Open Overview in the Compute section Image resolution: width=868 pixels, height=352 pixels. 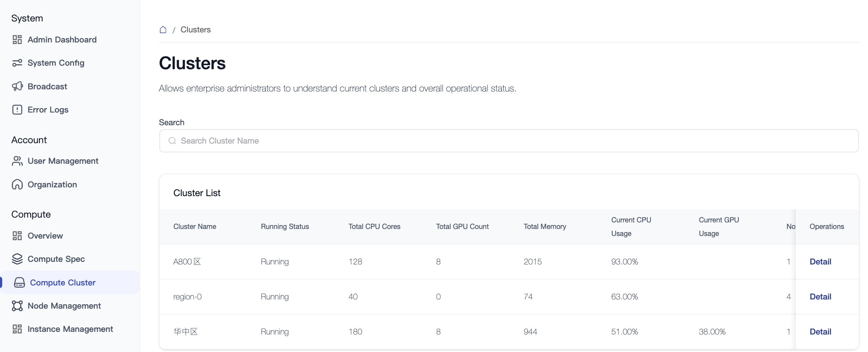pos(45,236)
